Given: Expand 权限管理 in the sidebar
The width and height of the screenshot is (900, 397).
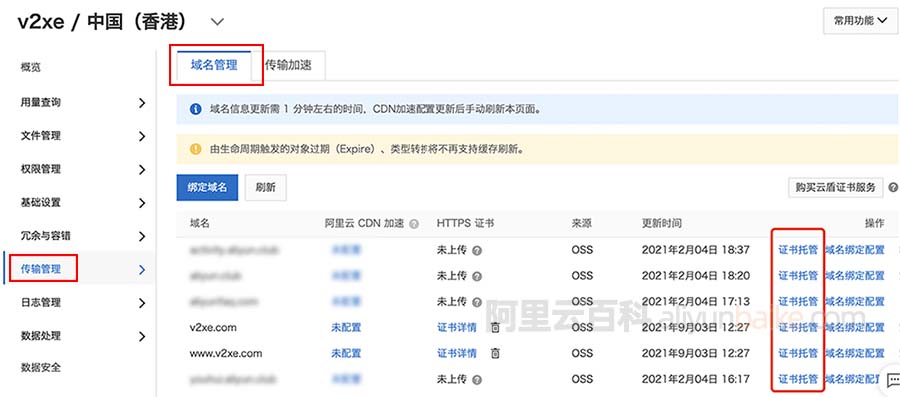Looking at the screenshot, I should point(142,169).
